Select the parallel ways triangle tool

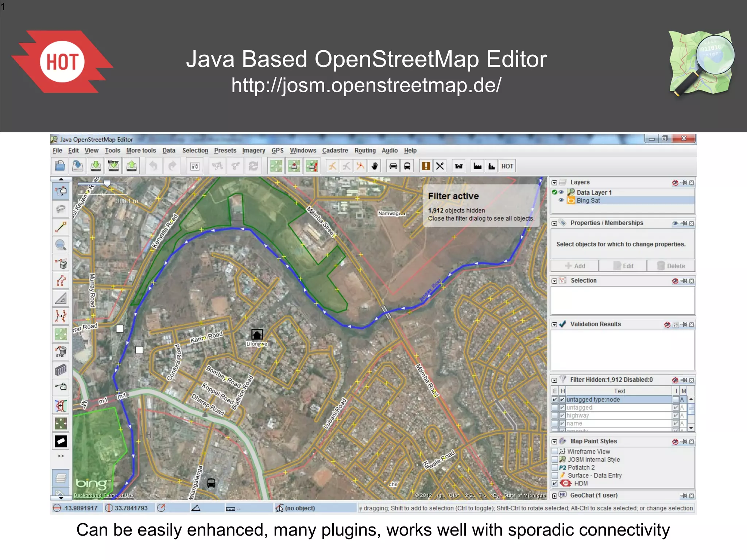(x=61, y=298)
